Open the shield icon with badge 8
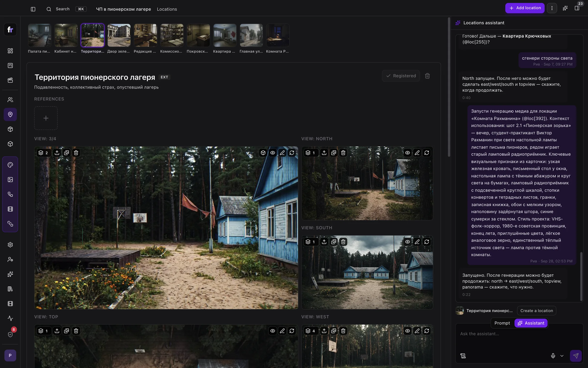Viewport: 588px width, 368px height. [10, 334]
